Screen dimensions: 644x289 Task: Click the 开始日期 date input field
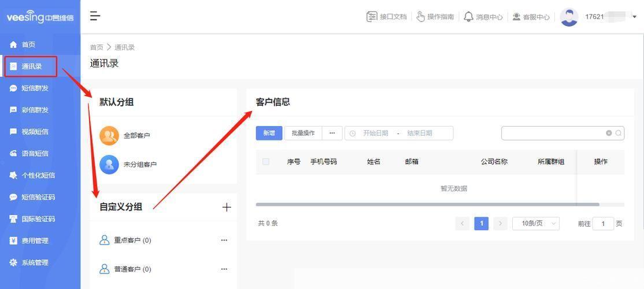[x=375, y=133]
